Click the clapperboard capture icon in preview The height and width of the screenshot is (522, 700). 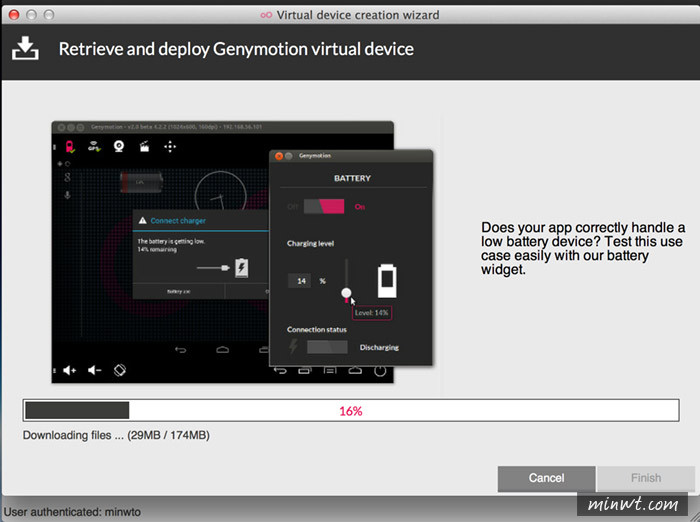coord(144,146)
